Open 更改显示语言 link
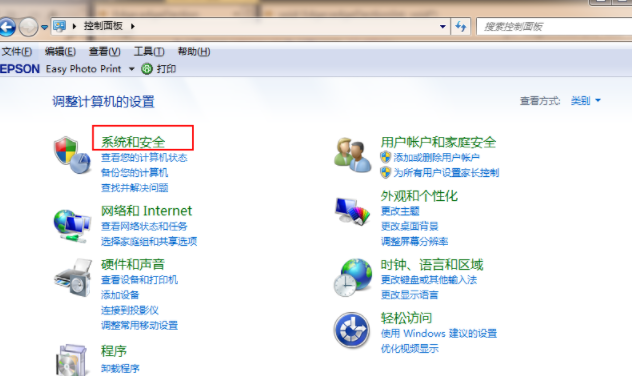Screen dimensions: 633x389 click(x=409, y=295)
